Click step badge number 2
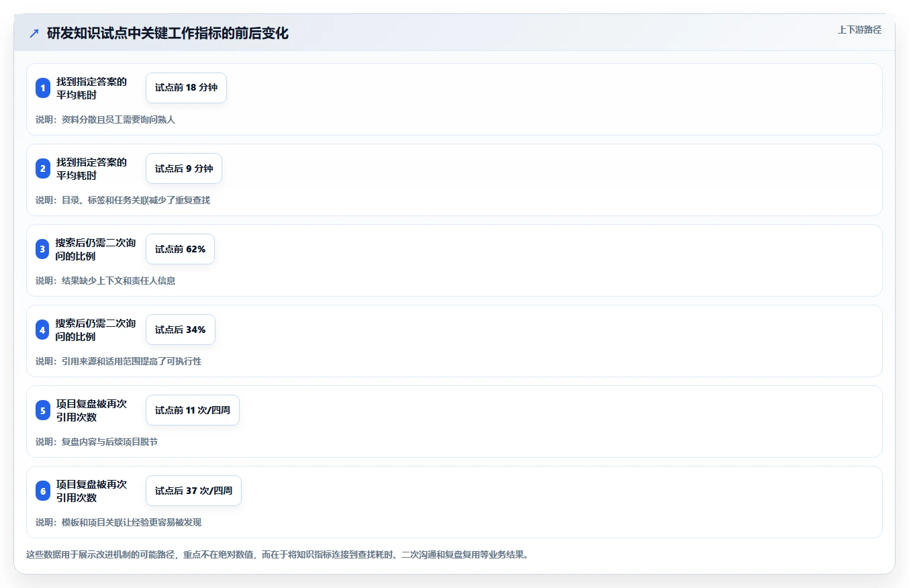The width and height of the screenshot is (909, 588). (43, 168)
